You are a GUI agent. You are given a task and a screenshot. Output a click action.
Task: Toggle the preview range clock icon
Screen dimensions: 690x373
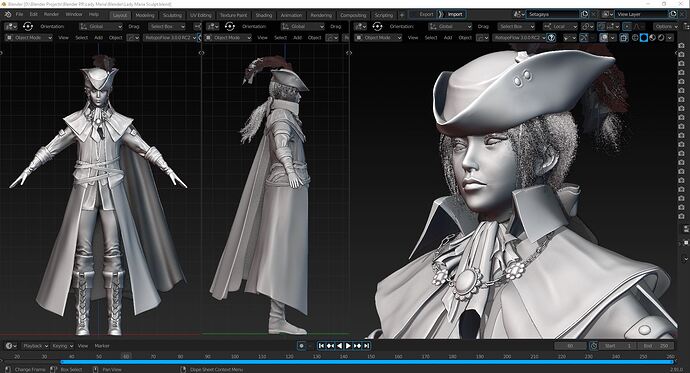point(594,346)
